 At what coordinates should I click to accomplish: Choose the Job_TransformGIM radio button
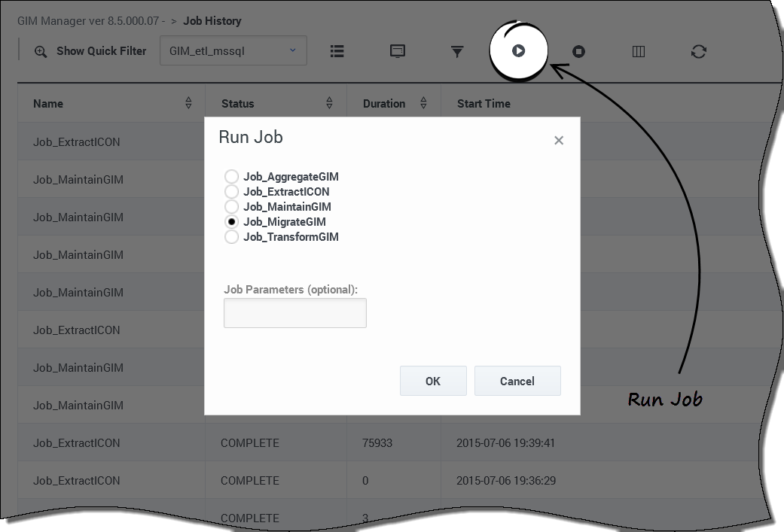coord(232,237)
